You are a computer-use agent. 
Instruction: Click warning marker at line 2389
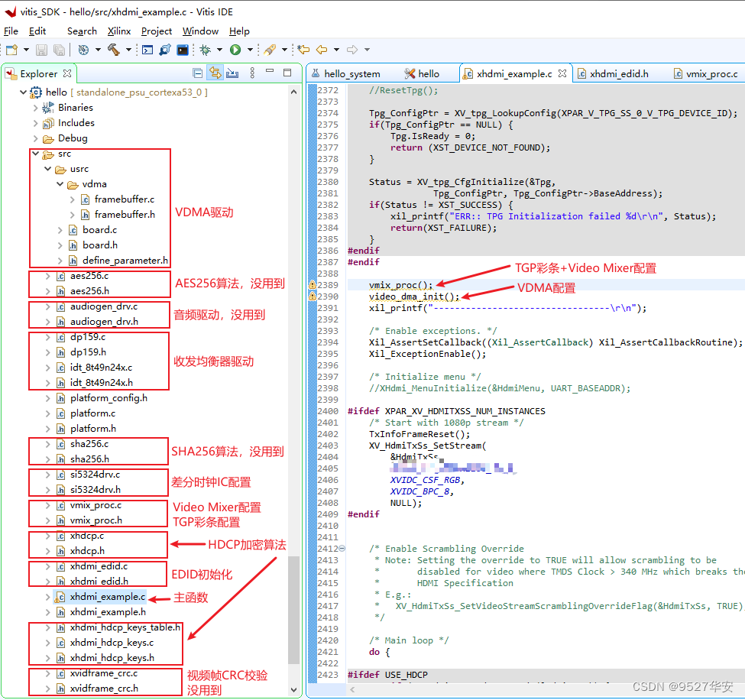[312, 285]
